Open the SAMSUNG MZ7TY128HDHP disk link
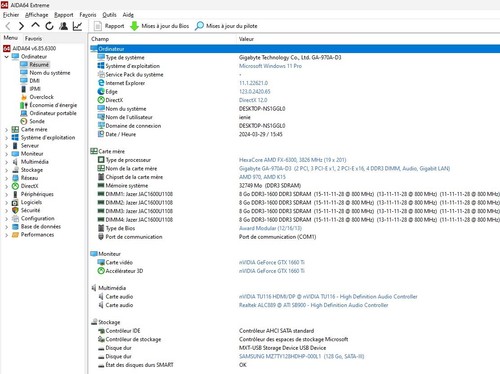The width and height of the screenshot is (500, 374). pyautogui.click(x=301, y=356)
